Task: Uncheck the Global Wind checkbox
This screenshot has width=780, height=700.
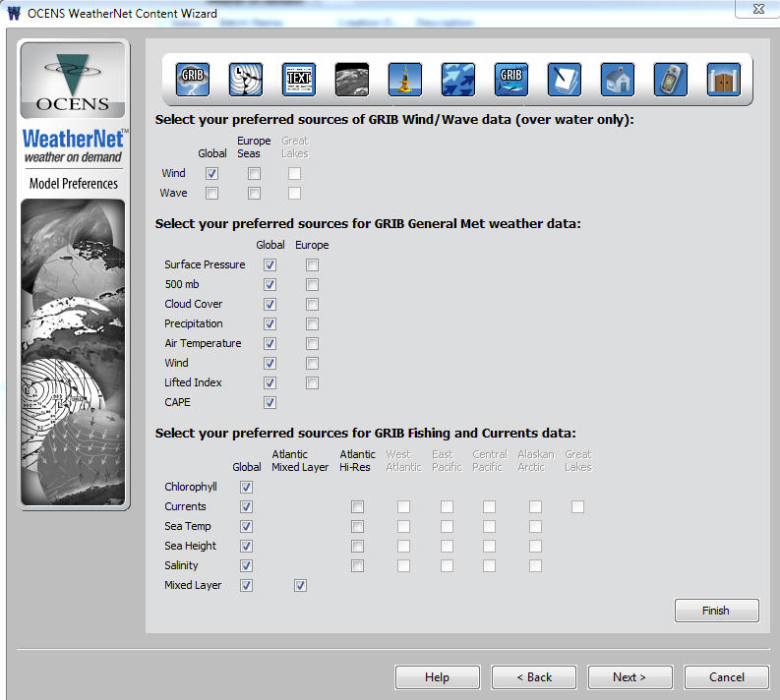Action: [212, 174]
